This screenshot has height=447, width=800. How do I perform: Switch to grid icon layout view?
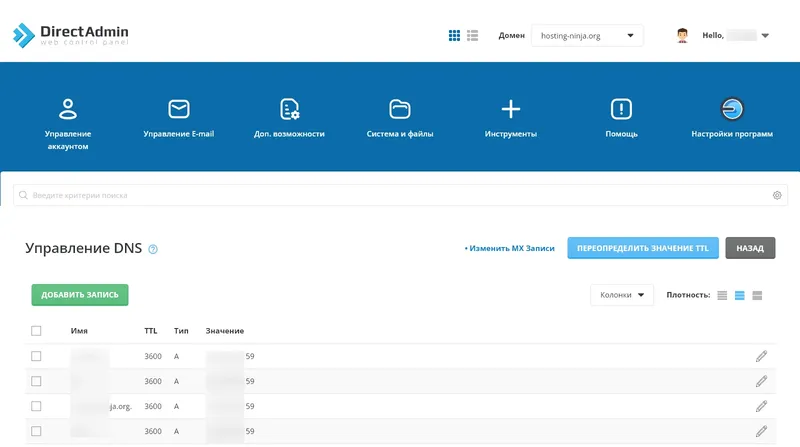pos(454,35)
